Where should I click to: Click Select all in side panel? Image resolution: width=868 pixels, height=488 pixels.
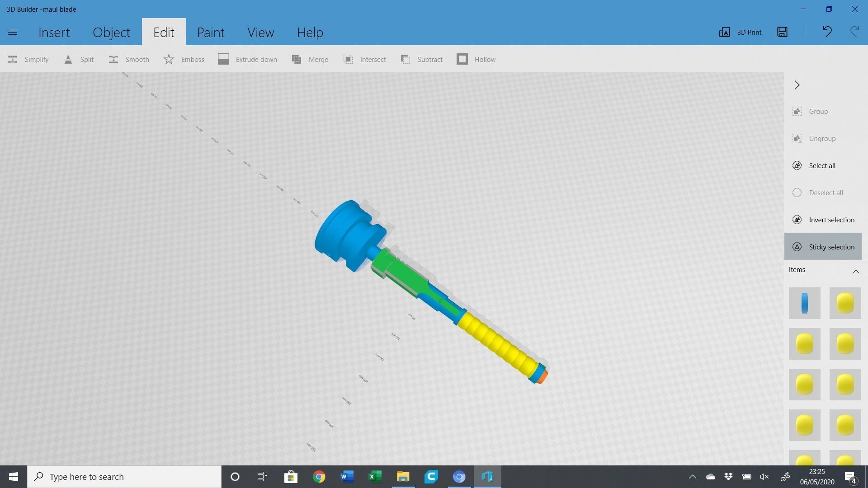pyautogui.click(x=822, y=165)
